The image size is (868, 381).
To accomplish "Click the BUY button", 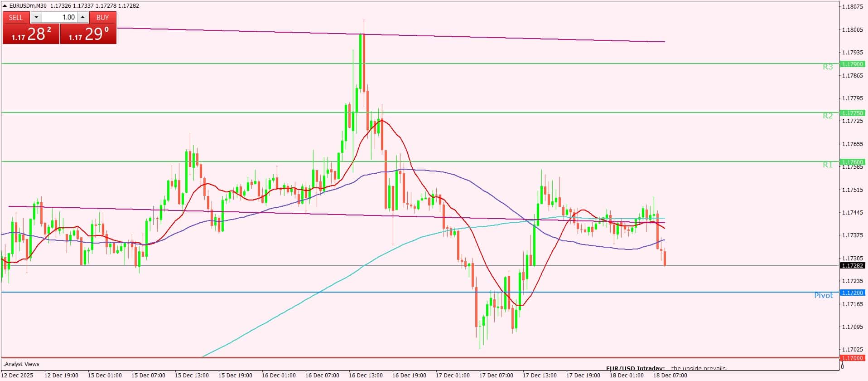I will click(103, 17).
